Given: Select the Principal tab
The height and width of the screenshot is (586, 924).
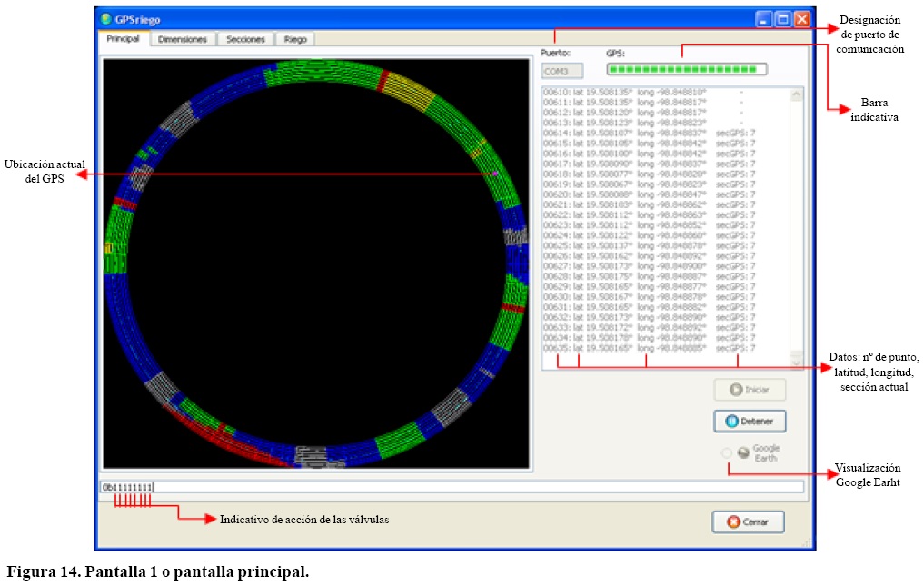Looking at the screenshot, I should pos(123,39).
